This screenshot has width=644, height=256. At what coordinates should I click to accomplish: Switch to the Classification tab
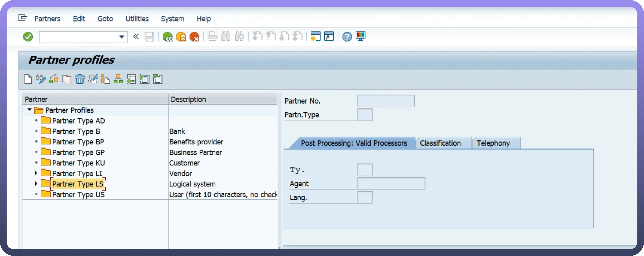click(x=440, y=143)
